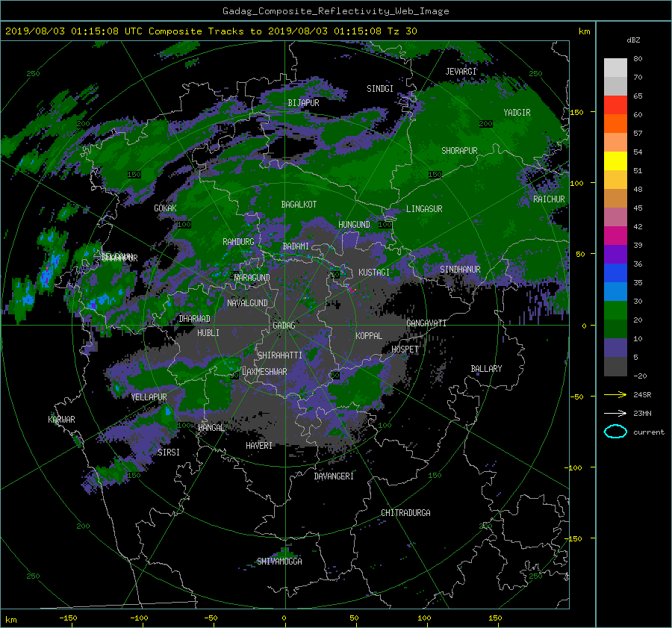Click the RAMDURG city label
Image resolution: width=672 pixels, height=628 pixels.
[x=238, y=242]
